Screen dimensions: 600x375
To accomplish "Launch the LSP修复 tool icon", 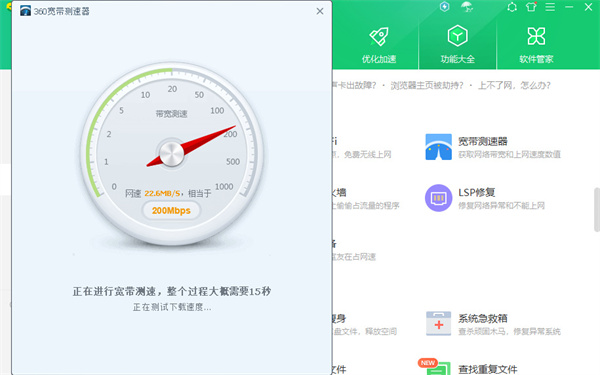I will pyautogui.click(x=439, y=198).
